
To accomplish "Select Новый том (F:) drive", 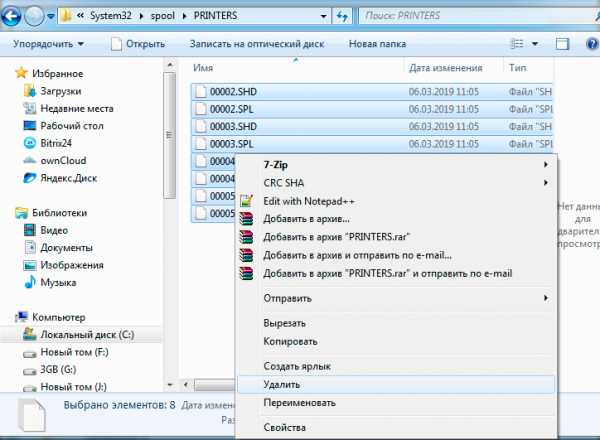I will click(x=75, y=352).
